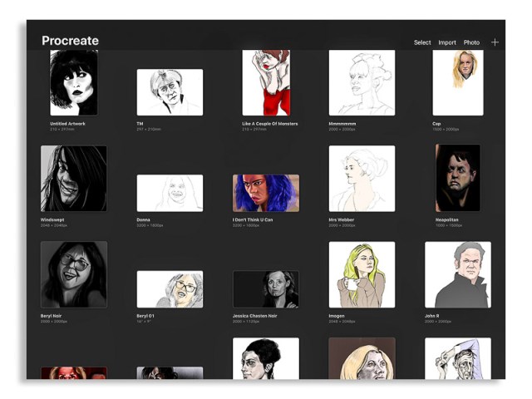Open the Neapolitan portrait thumbnail
This screenshot has width=532, height=399.
[458, 179]
